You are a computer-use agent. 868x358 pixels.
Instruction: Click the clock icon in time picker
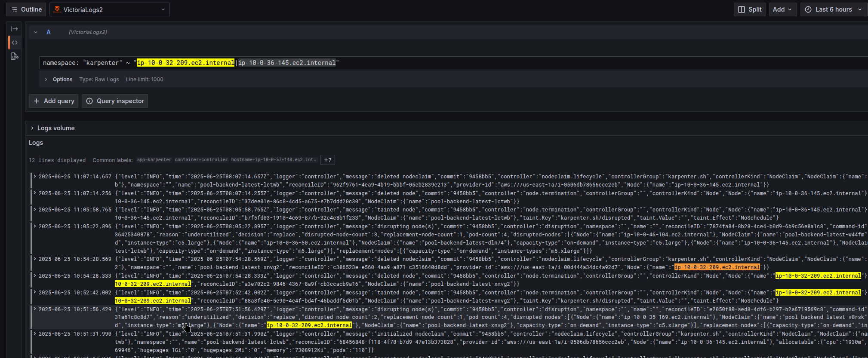coord(808,9)
